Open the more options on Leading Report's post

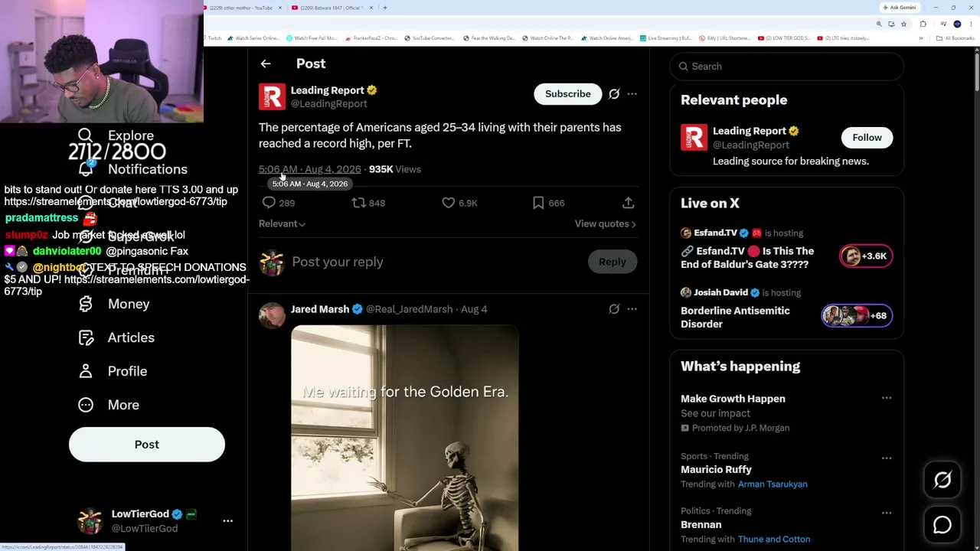tap(632, 93)
